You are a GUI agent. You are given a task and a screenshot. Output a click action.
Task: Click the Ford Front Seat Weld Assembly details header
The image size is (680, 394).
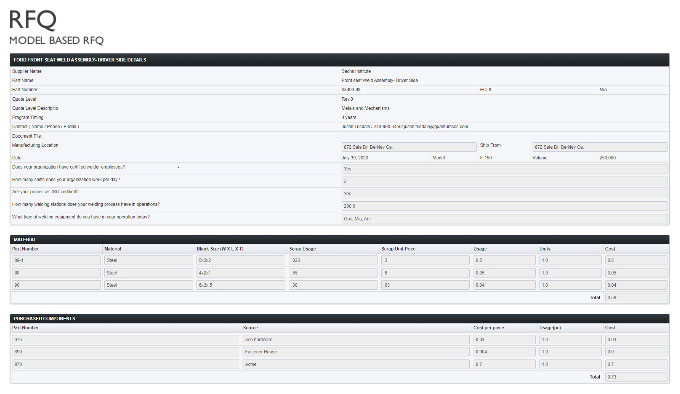point(340,60)
